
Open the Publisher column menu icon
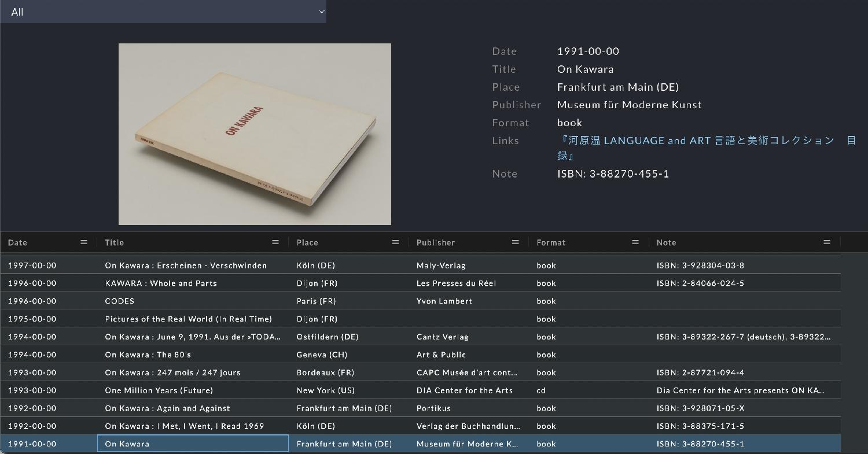coord(516,242)
